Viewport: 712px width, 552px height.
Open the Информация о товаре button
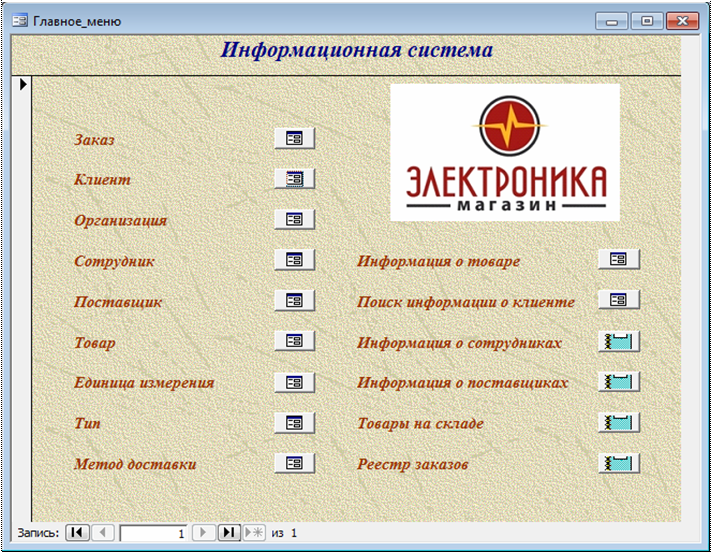tap(618, 260)
